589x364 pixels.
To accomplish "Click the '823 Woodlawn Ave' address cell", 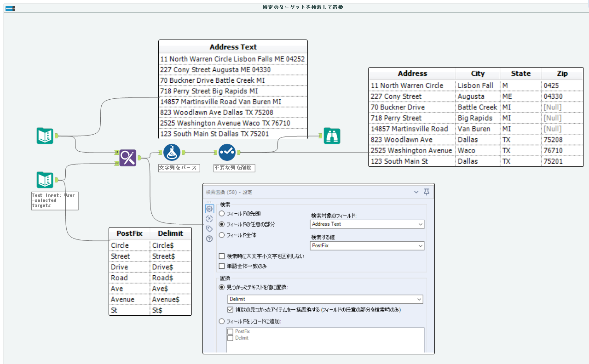I will click(x=412, y=140).
